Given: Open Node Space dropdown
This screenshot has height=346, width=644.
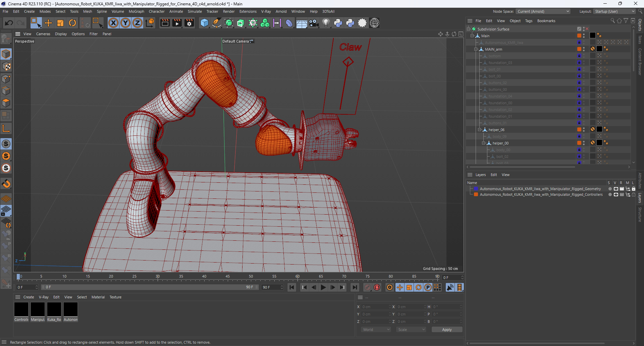Looking at the screenshot, I should tap(543, 11).
